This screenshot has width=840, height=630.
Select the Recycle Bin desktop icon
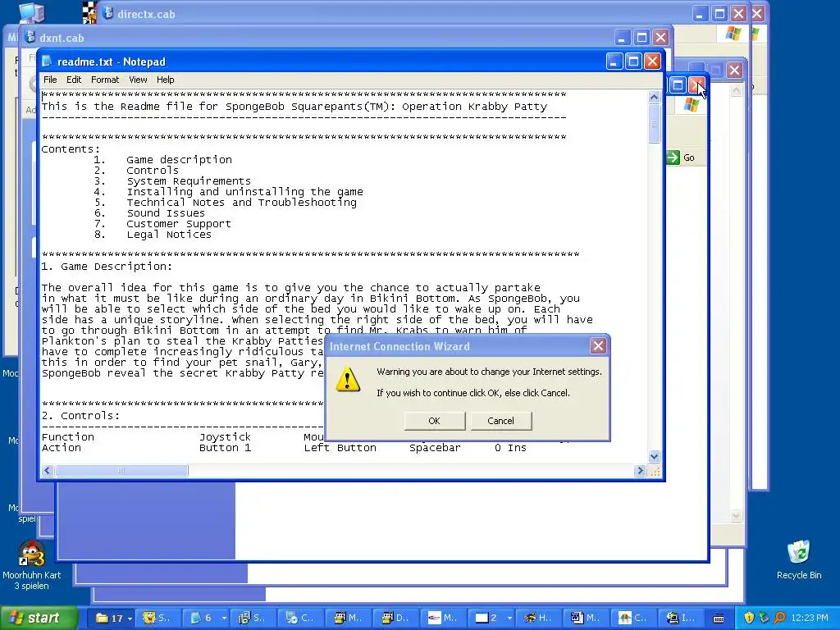click(799, 559)
